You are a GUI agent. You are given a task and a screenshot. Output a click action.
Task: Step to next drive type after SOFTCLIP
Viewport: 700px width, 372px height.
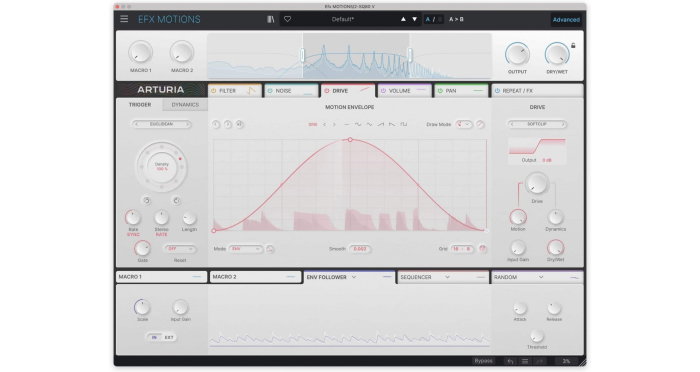563,124
